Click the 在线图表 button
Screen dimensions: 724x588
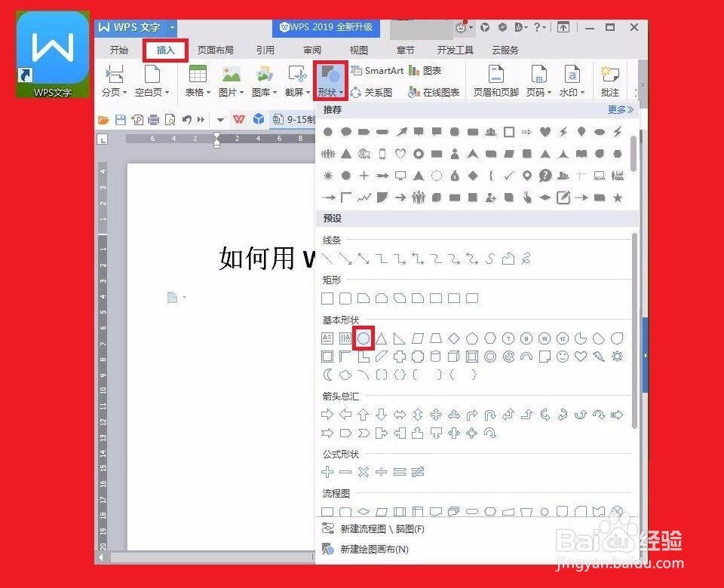(434, 92)
